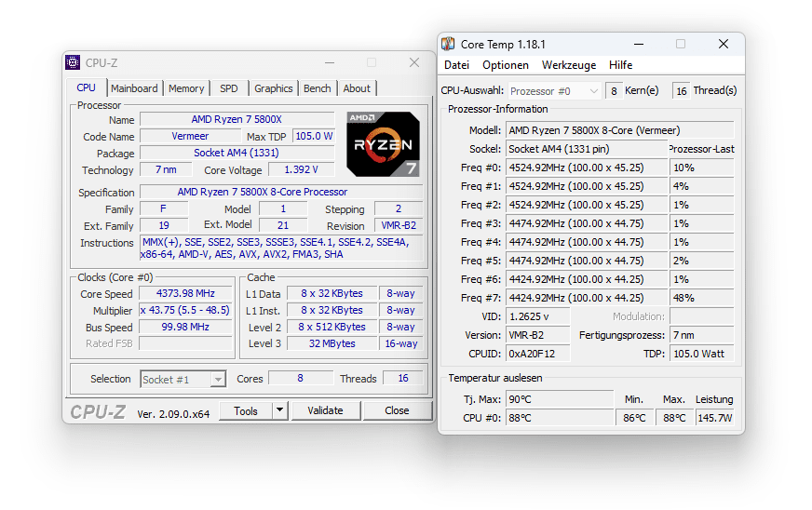Open the Bench tab
The image size is (812, 510).
tap(317, 88)
